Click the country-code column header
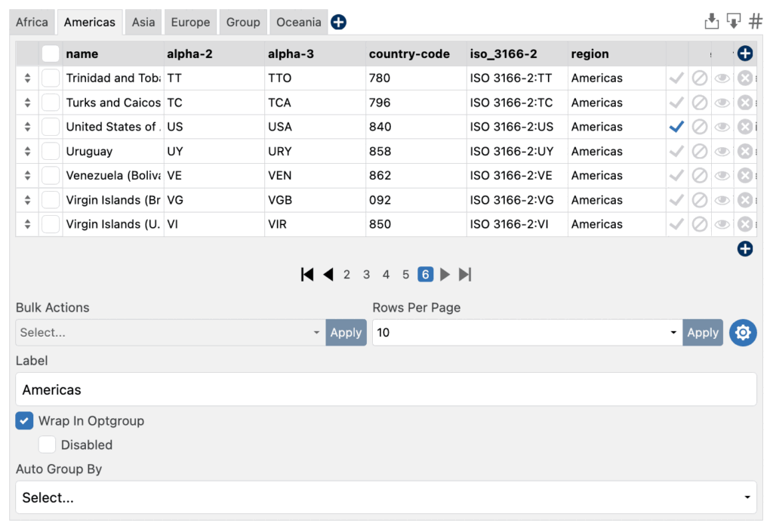The image size is (773, 532). point(417,54)
